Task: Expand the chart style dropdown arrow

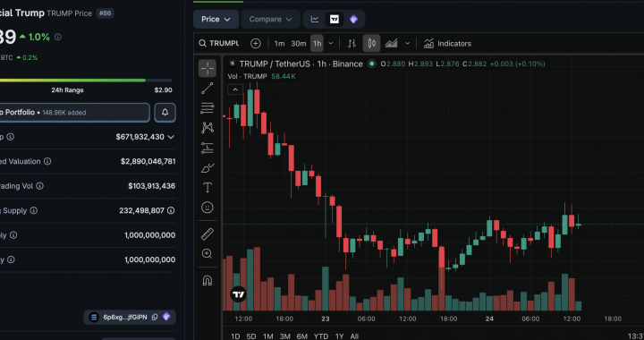Action: point(408,44)
